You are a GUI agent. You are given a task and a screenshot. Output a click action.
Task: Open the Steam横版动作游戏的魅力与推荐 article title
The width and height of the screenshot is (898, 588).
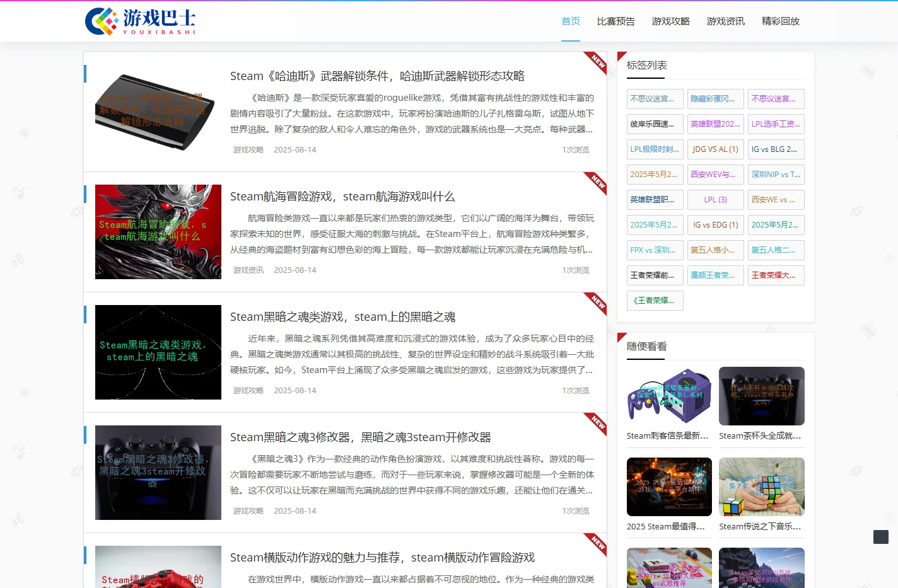coord(382,558)
